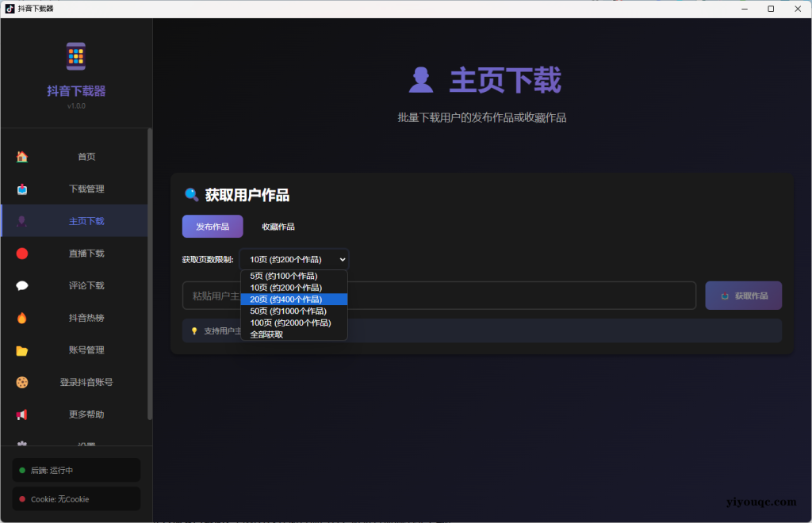
Task: Click the Cookie 无Cookie status pill
Action: point(75,498)
